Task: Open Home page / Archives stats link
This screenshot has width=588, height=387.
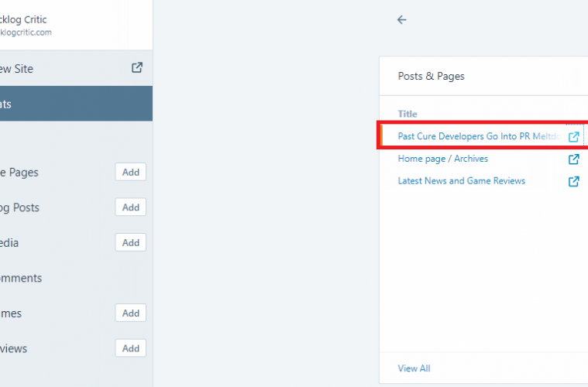Action: point(443,159)
